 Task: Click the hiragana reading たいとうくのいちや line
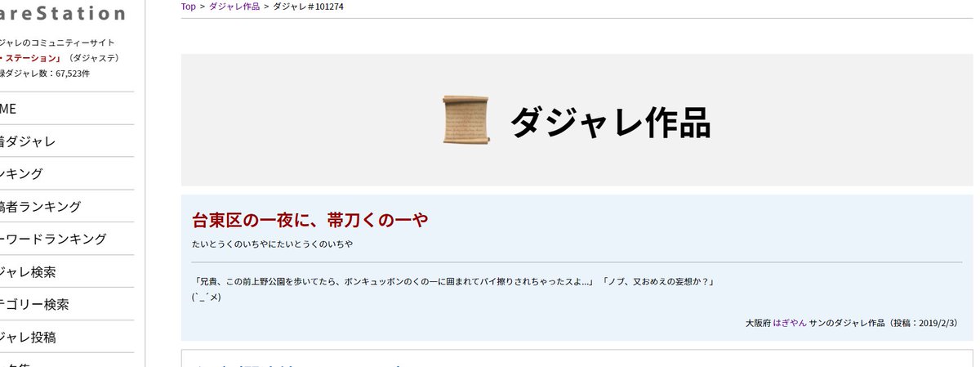[x=272, y=244]
